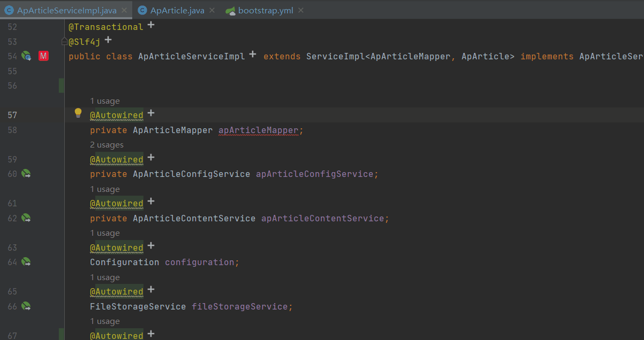Click the bootstrap.yml file type icon

tap(230, 11)
